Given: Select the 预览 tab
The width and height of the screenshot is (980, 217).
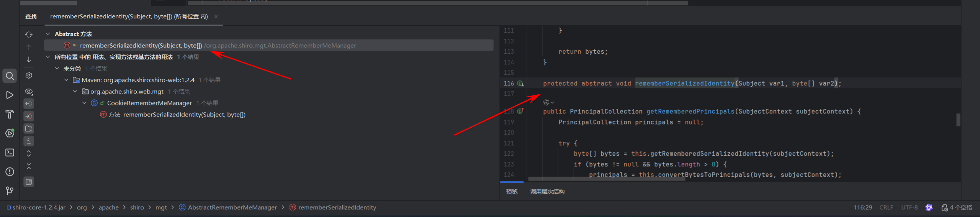Looking at the screenshot, I should (512, 192).
